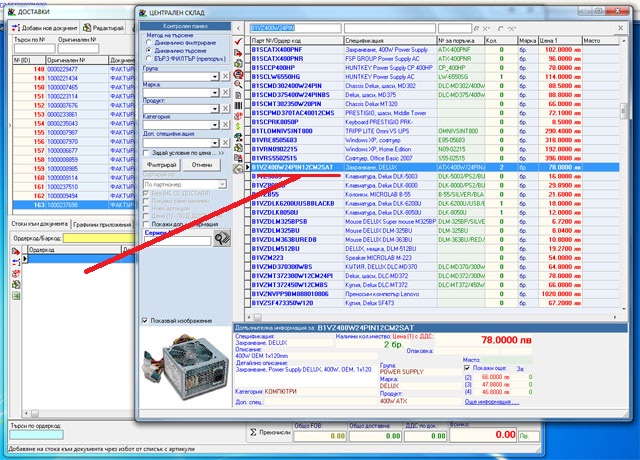Click the red checkmark confirm icon

coord(238,42)
